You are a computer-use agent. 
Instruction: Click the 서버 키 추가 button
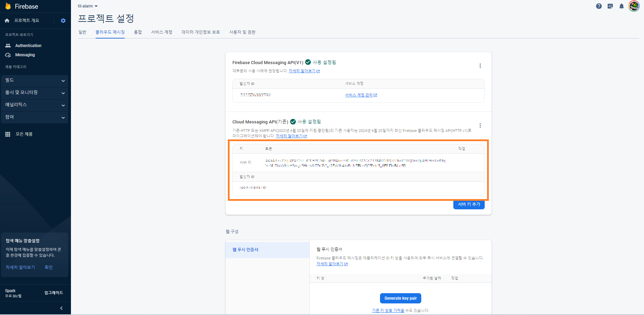[x=469, y=205]
